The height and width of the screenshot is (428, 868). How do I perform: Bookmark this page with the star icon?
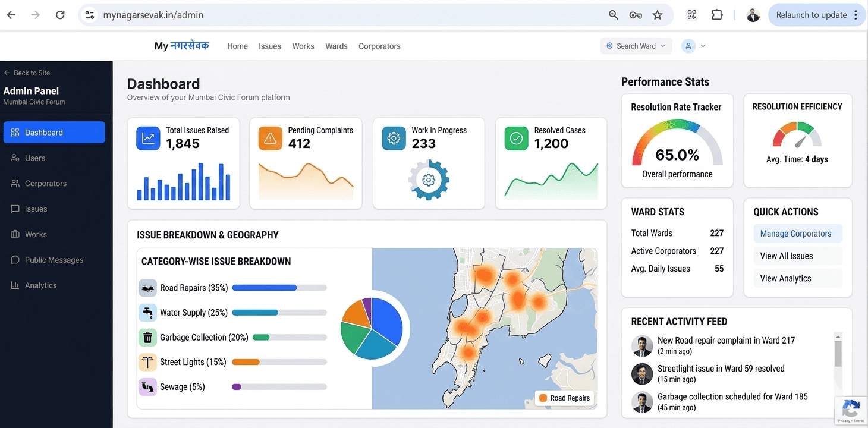coord(658,15)
